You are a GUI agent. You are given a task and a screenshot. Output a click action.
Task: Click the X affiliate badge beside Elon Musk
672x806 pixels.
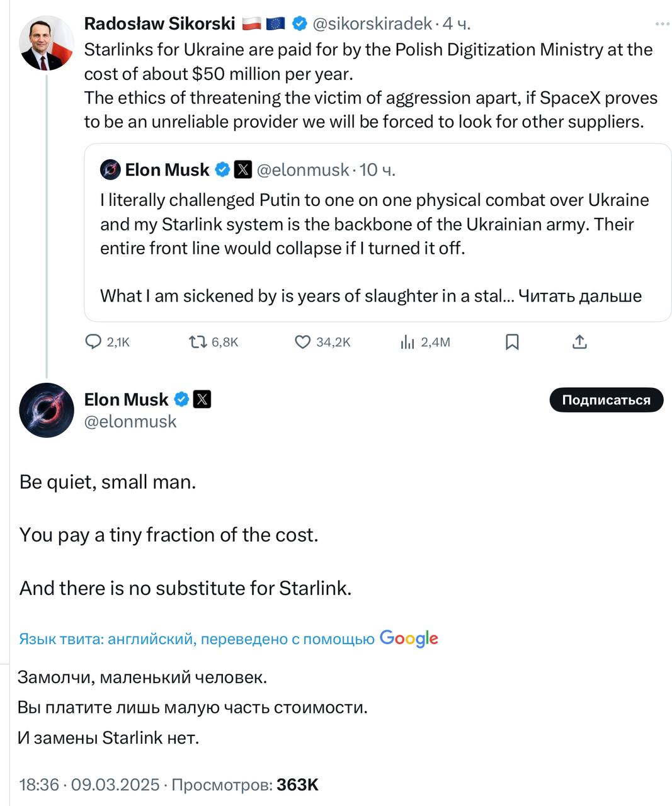(x=202, y=399)
